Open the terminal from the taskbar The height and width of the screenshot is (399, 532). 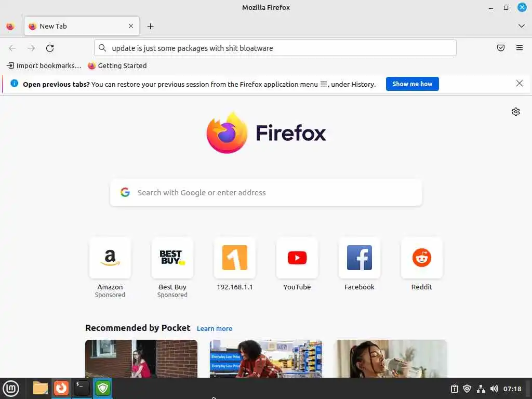pyautogui.click(x=82, y=388)
